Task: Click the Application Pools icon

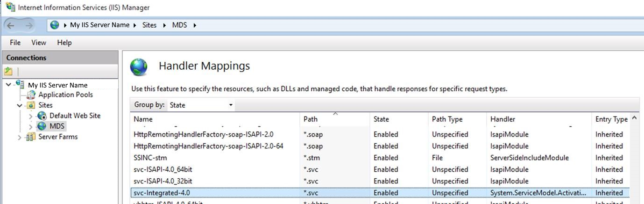Action: coord(31,95)
